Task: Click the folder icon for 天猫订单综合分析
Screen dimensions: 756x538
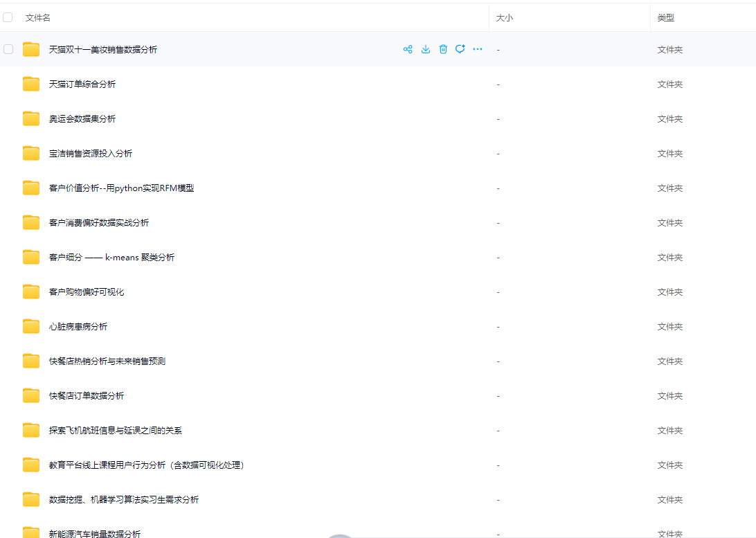Action: 31,84
